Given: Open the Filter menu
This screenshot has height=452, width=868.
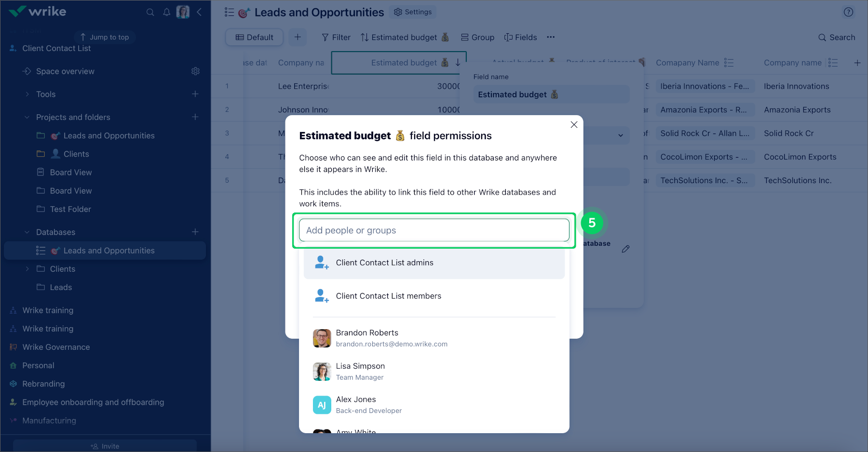Looking at the screenshot, I should pyautogui.click(x=336, y=37).
